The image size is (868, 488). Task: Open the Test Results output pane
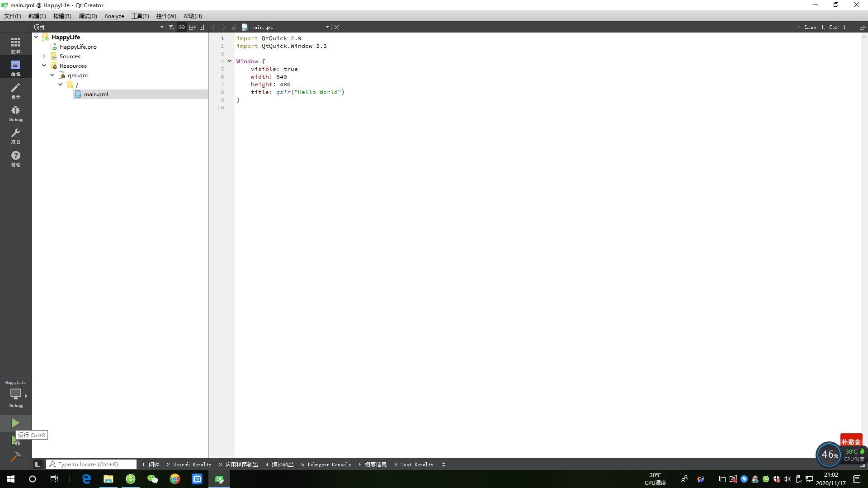(x=414, y=465)
